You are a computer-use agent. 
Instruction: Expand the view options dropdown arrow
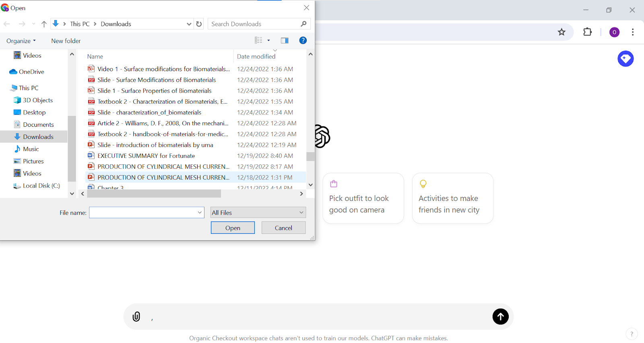pyautogui.click(x=268, y=40)
